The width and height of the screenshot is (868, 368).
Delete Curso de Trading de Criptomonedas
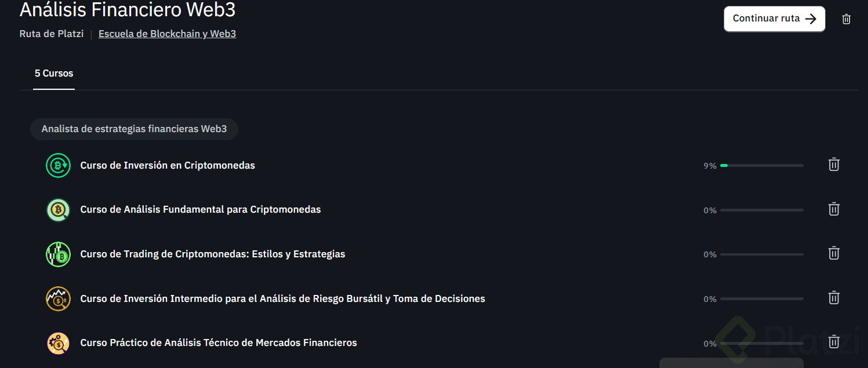click(833, 253)
